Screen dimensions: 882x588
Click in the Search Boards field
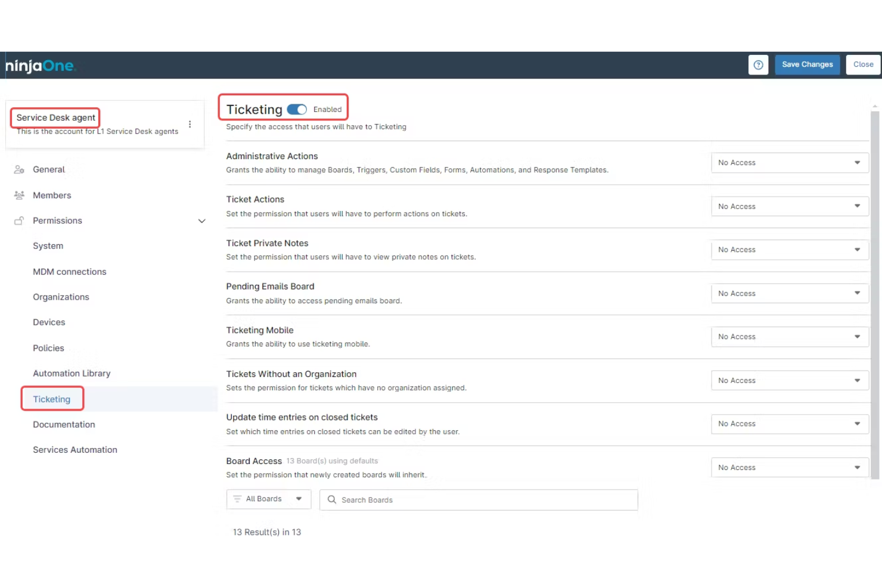point(479,500)
